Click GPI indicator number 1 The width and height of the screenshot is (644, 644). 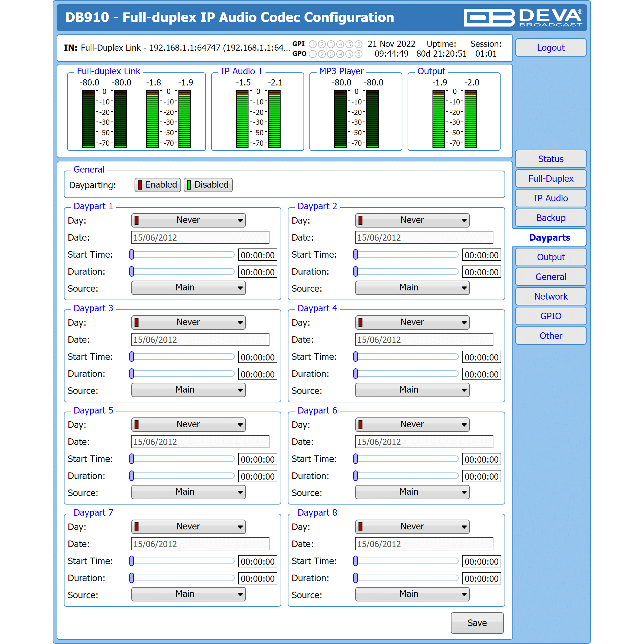point(313,44)
